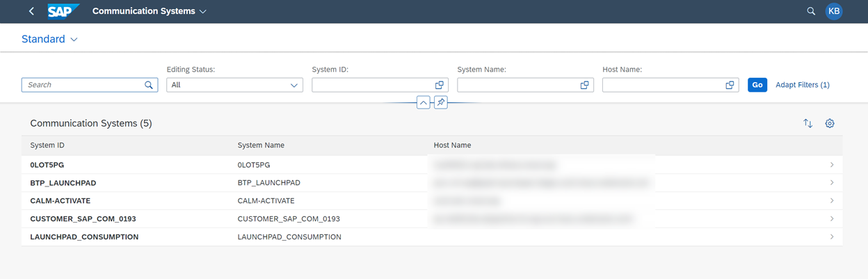Click System Name cell BTP_LAUNCHPAD
This screenshot has height=279, width=868.
[269, 182]
